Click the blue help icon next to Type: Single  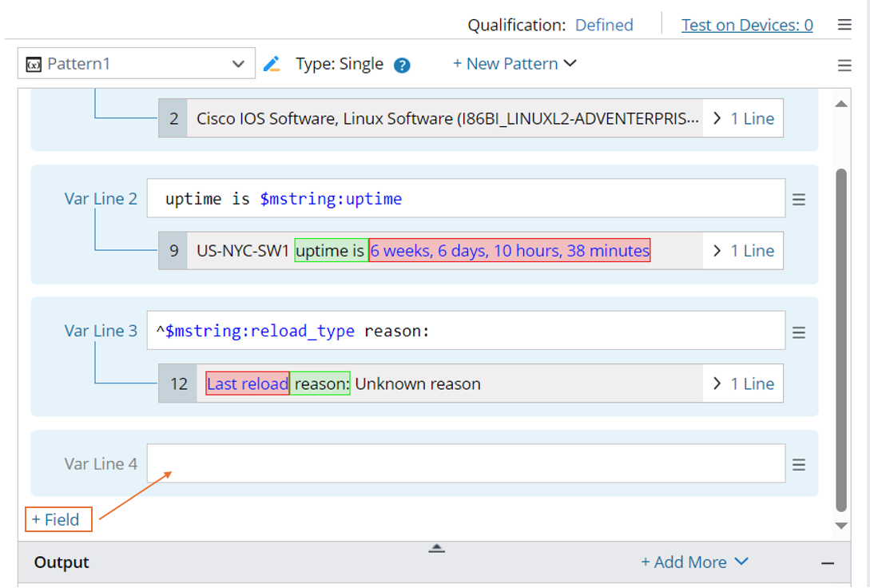[402, 65]
